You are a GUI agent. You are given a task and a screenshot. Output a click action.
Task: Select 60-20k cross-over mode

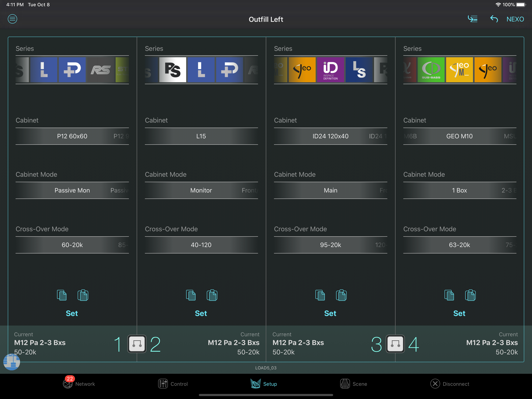(72, 245)
